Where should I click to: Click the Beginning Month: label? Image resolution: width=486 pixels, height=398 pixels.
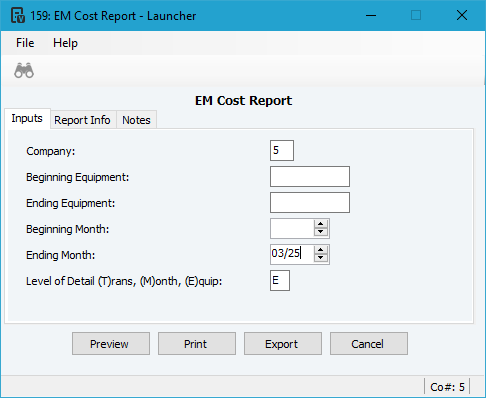pyautogui.click(x=67, y=229)
